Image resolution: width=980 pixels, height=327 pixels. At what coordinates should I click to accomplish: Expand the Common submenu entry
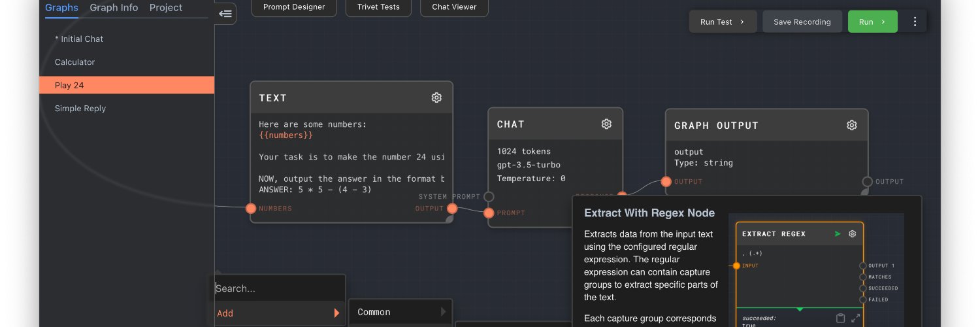coord(401,312)
